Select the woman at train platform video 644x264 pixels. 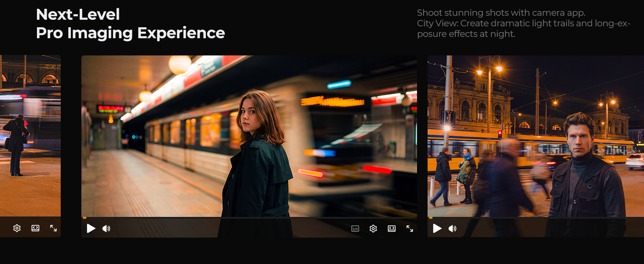point(249,136)
